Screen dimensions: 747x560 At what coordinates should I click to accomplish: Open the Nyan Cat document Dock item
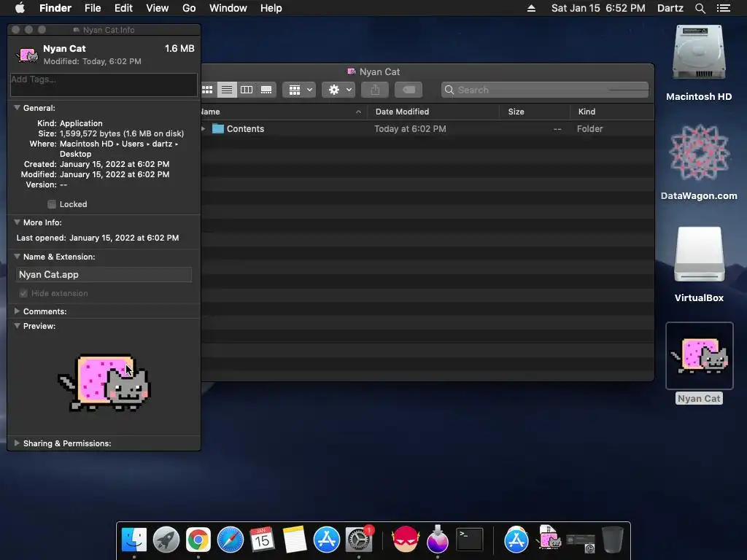[x=549, y=538]
